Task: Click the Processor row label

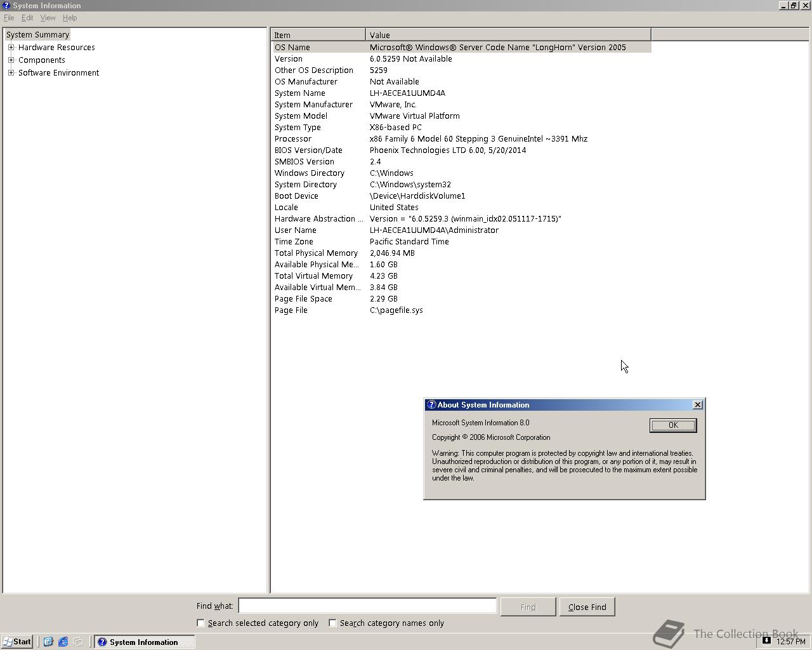Action: pyautogui.click(x=293, y=138)
